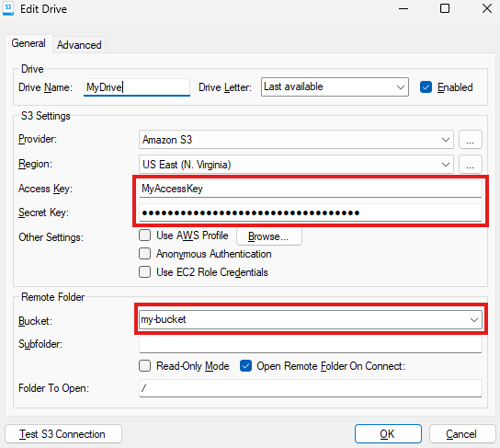
Task: Click the S3 app icon in title bar
Action: click(x=8, y=8)
